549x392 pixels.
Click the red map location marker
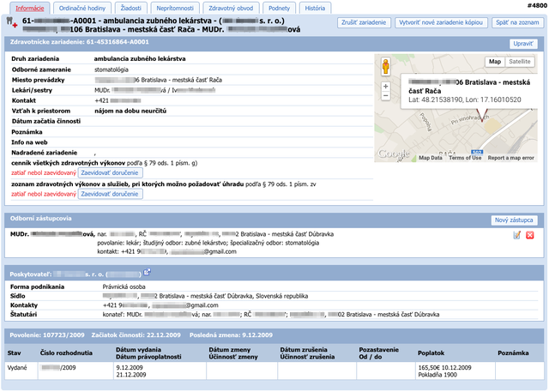click(x=482, y=115)
